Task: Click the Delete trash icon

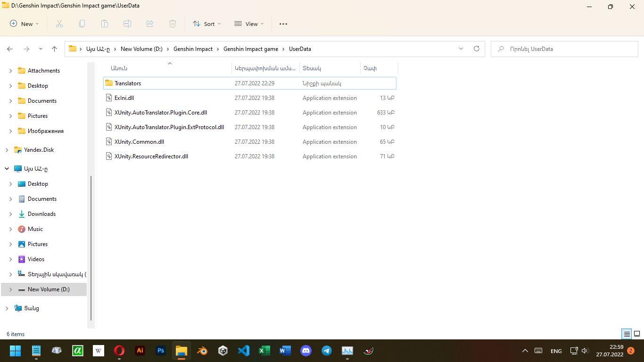Action: pos(173,24)
